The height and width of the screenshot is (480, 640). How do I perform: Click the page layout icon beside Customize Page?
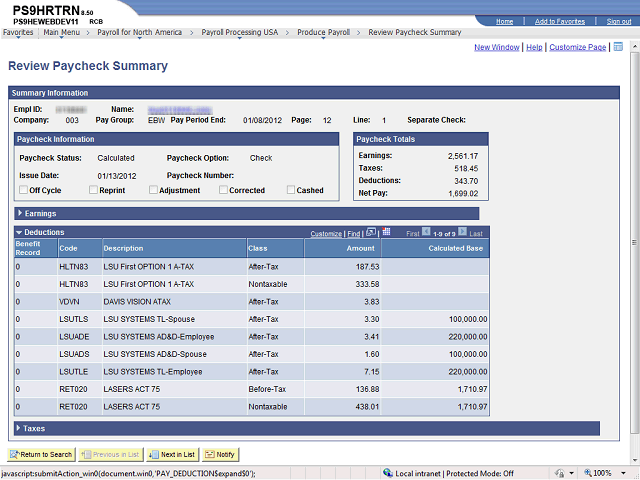618,47
